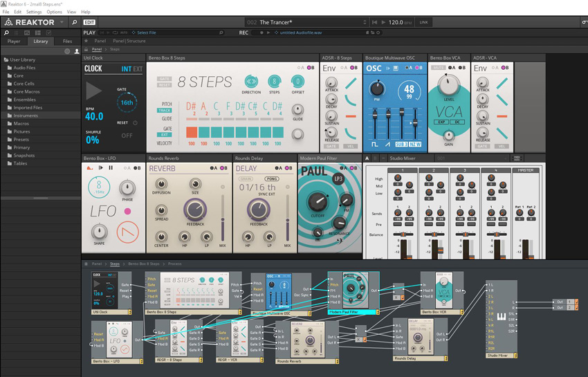This screenshot has height=377, width=588.
Task: Click the lock icon beside Panel breadcrumb
Action: click(86, 49)
